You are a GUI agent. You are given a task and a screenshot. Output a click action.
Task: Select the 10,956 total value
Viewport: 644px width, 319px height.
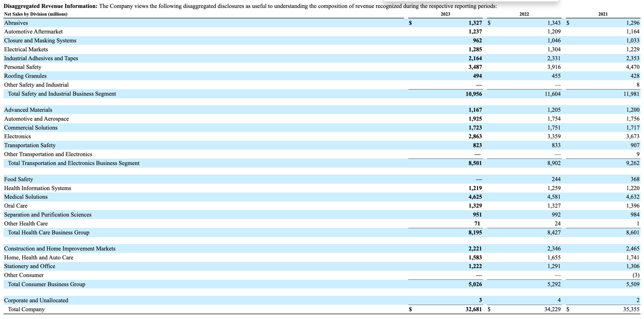[474, 94]
